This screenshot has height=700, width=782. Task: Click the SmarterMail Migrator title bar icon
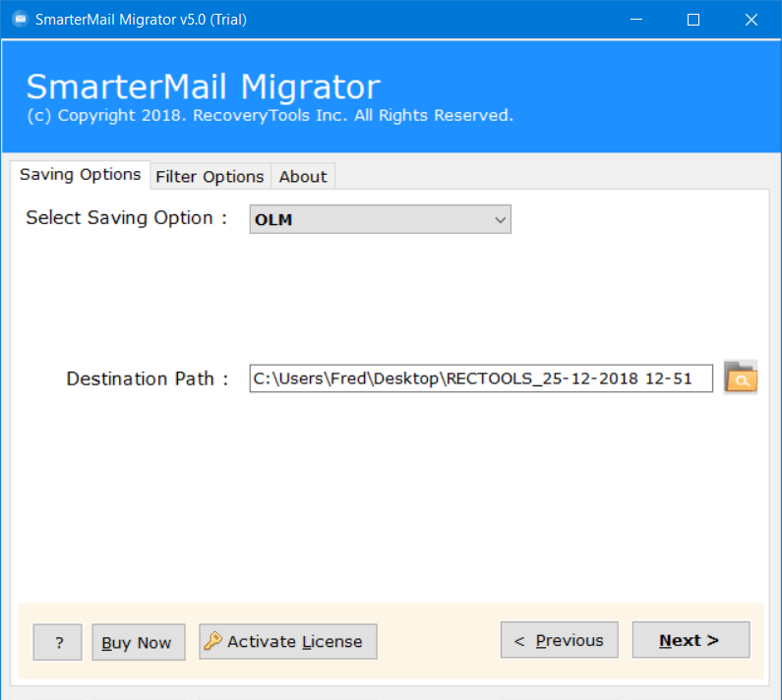click(x=21, y=20)
